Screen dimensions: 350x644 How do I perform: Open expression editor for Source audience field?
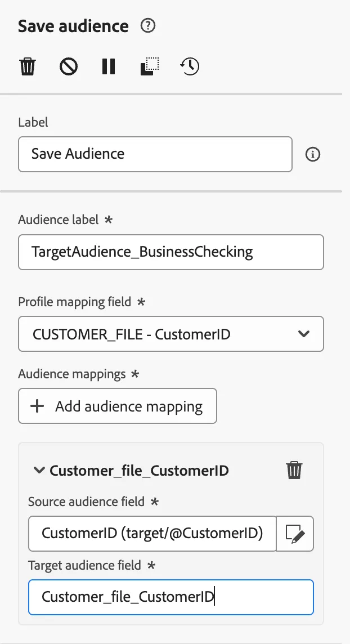click(x=295, y=534)
